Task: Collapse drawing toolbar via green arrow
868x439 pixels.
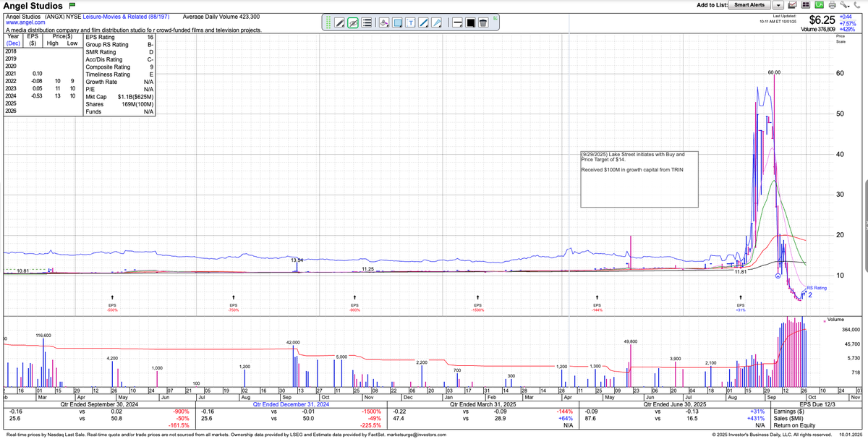Action: pyautogui.click(x=495, y=18)
